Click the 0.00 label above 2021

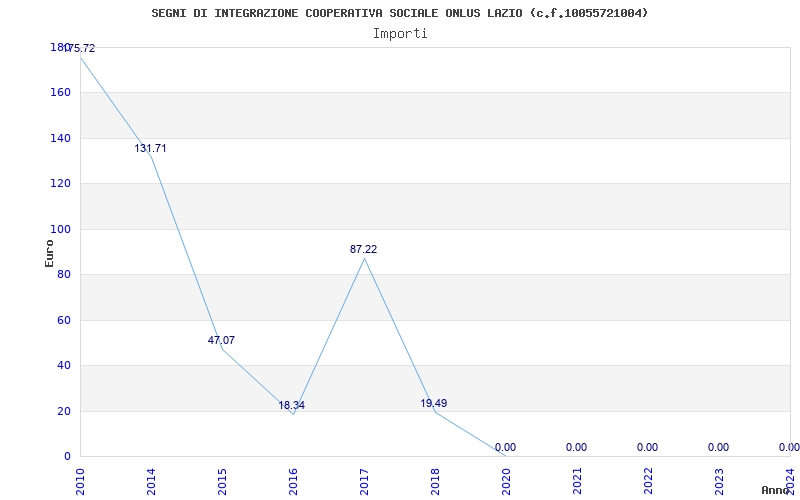pyautogui.click(x=577, y=447)
